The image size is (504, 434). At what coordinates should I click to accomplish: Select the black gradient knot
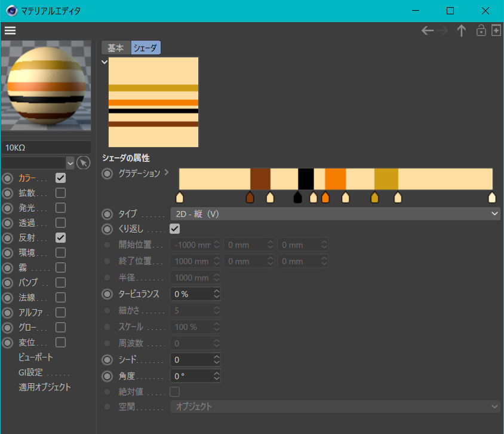(298, 198)
